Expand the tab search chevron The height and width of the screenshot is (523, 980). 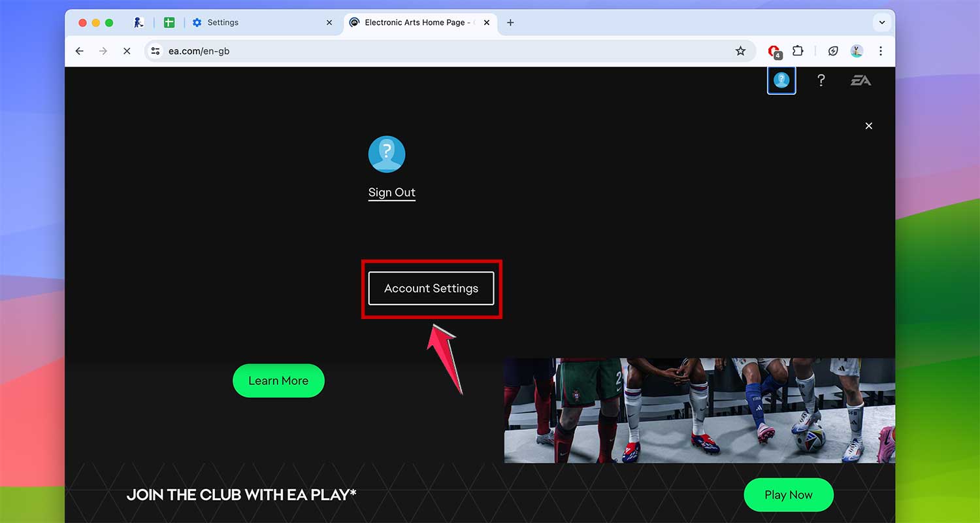pos(882,22)
